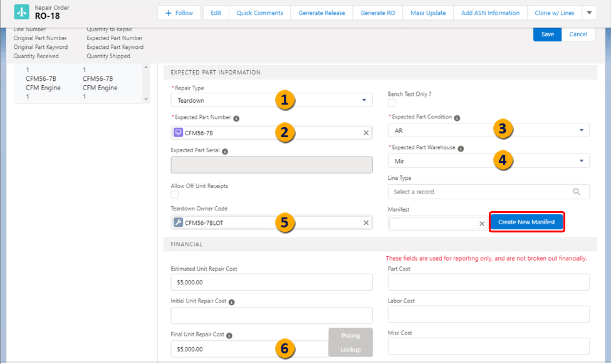Screen dimensions: 611x364
Task: Click info icon beside Expected Part Number
Action: click(236, 118)
